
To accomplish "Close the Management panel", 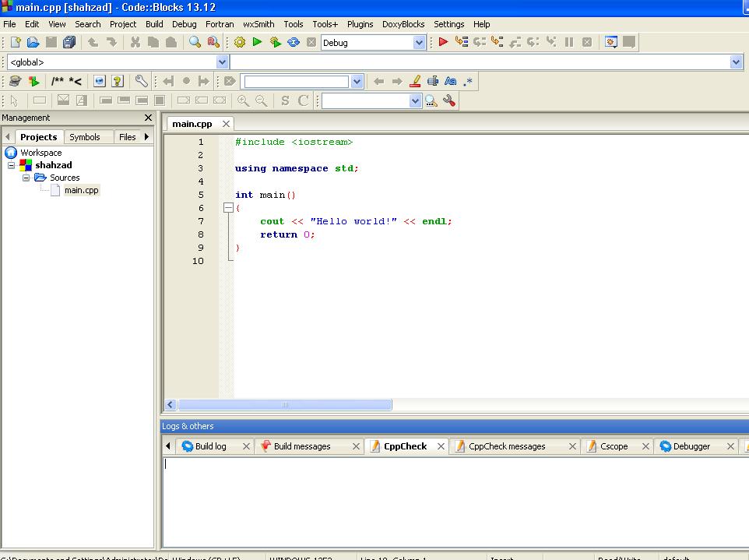I will tap(148, 118).
